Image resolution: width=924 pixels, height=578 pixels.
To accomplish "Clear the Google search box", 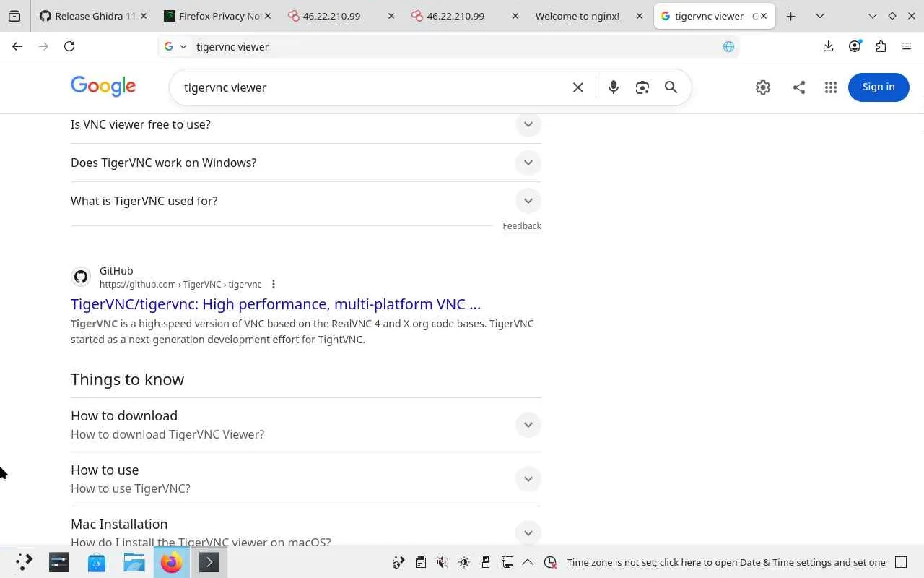I will 578,87.
